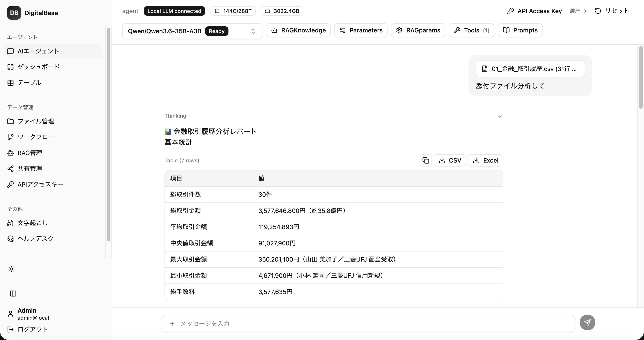Collapse the sidebar with the panel icon
Screen dimensions: 644x340
13,294
